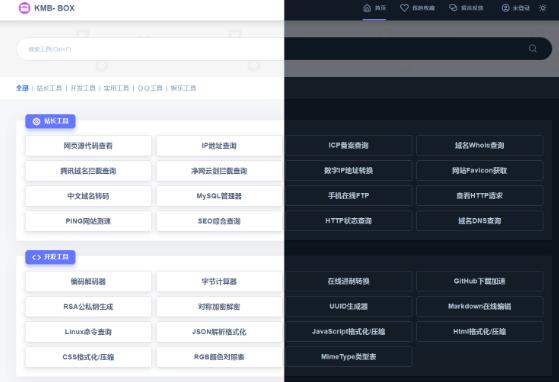
Task: Open 域名DNS查询 tool
Action: click(479, 221)
